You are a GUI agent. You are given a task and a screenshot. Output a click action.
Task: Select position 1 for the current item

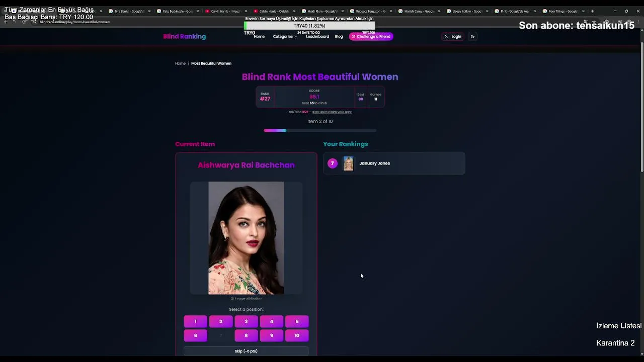[195, 321]
